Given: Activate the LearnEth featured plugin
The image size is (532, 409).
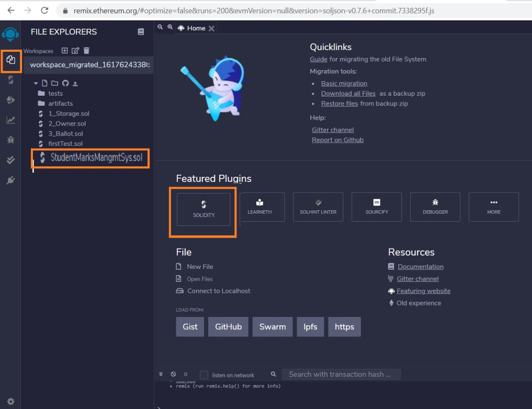Looking at the screenshot, I should 262,207.
